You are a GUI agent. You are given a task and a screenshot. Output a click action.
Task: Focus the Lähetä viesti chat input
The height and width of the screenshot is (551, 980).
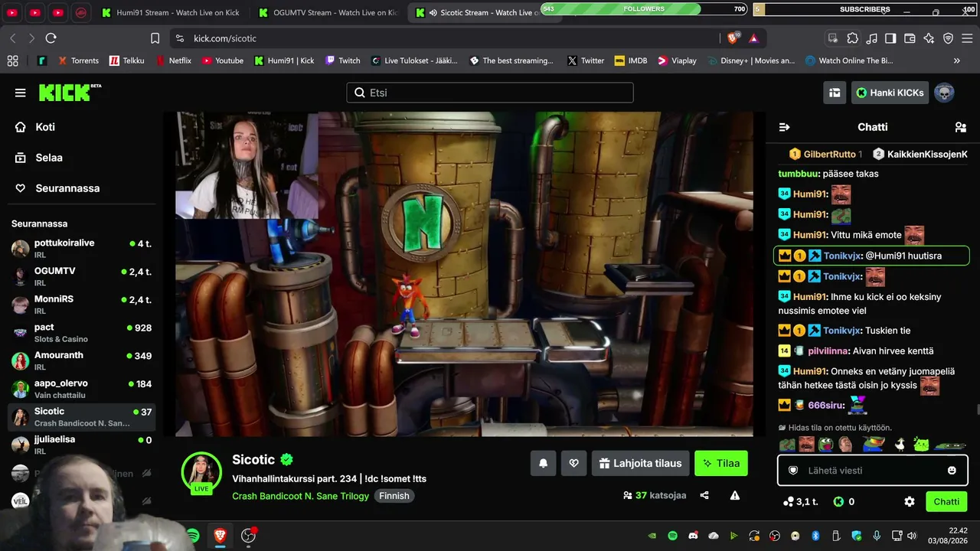[x=872, y=471]
